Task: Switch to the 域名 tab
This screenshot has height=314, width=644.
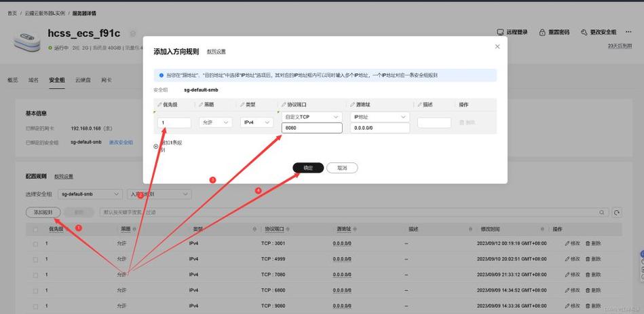Action: click(34, 80)
